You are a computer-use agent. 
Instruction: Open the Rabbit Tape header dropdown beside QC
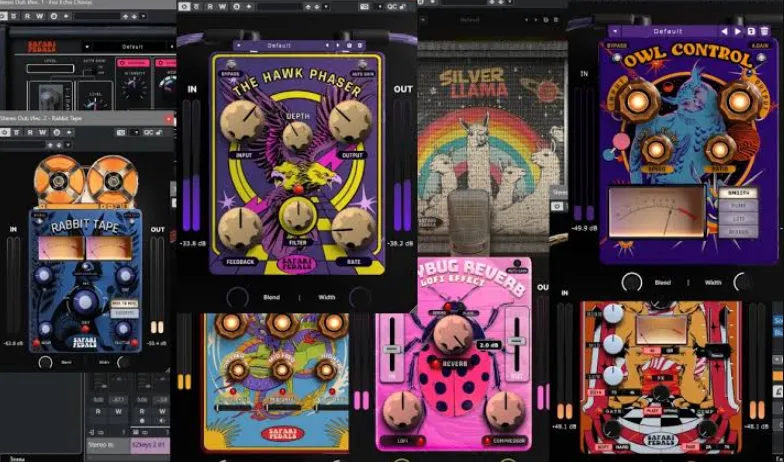(x=136, y=132)
